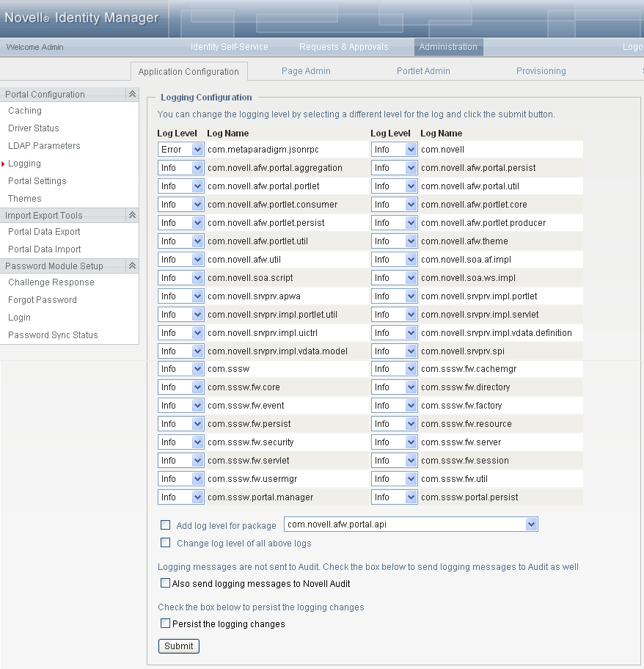The width and height of the screenshot is (644, 669).
Task: Click the Submit button
Action: click(x=178, y=646)
